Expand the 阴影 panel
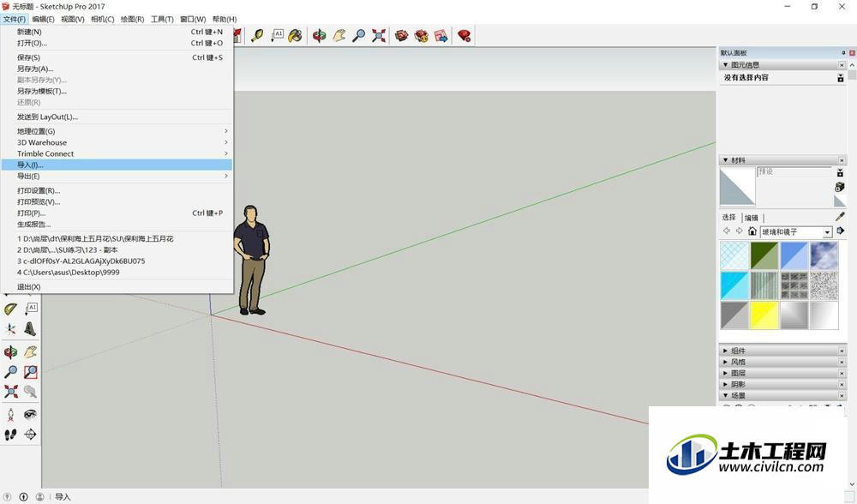This screenshot has height=504, width=857. tap(726, 384)
